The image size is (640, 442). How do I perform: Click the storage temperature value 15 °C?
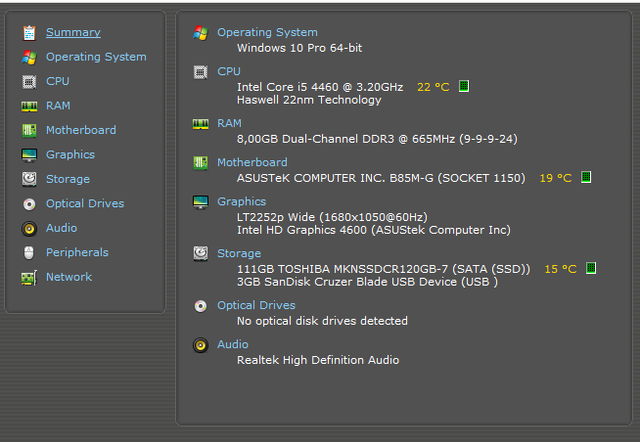pos(560,269)
